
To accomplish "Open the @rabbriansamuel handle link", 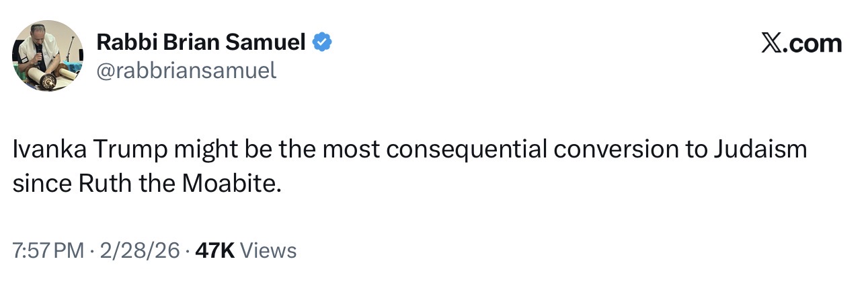I will [186, 70].
